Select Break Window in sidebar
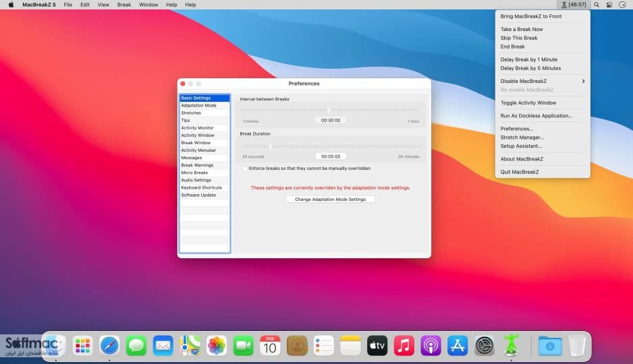633x364 pixels. 204,143
